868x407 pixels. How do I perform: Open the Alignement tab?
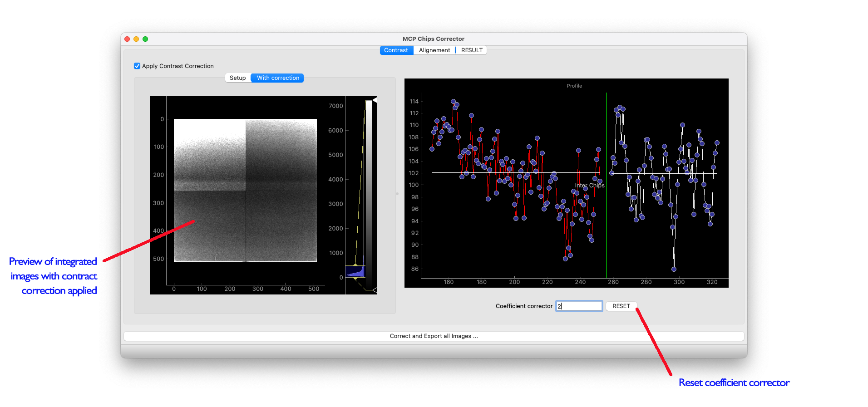(x=434, y=50)
